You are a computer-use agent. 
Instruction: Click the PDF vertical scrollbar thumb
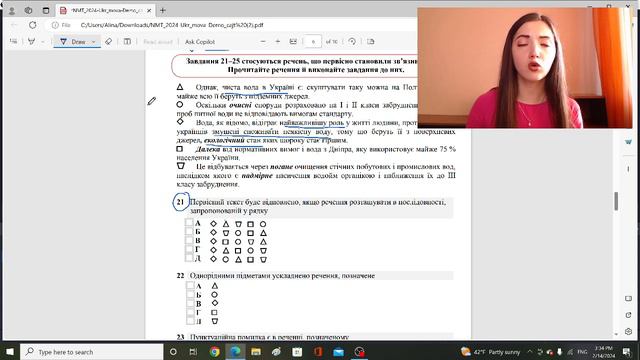click(616, 201)
